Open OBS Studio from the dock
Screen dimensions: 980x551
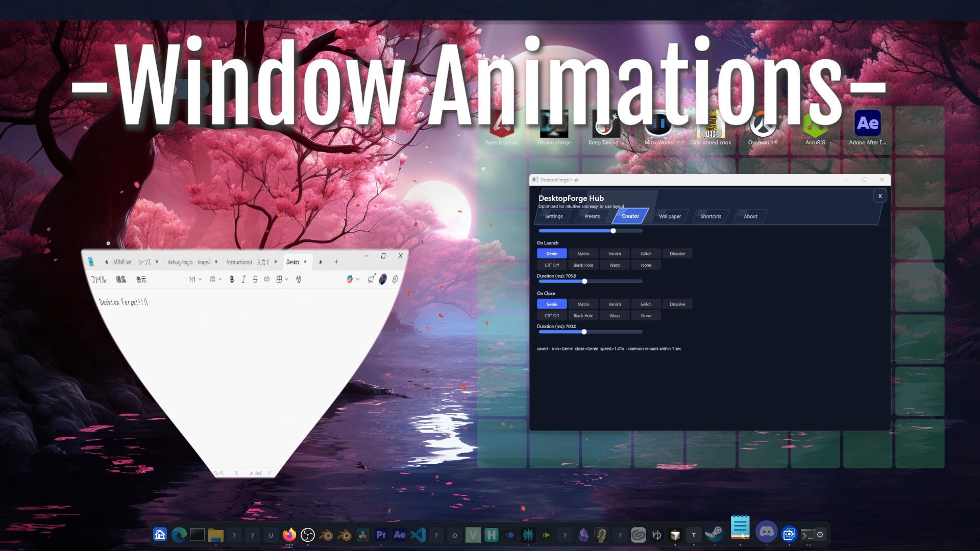[308, 535]
